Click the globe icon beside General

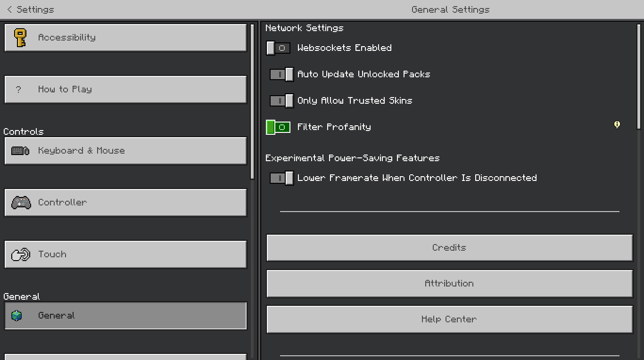point(17,316)
